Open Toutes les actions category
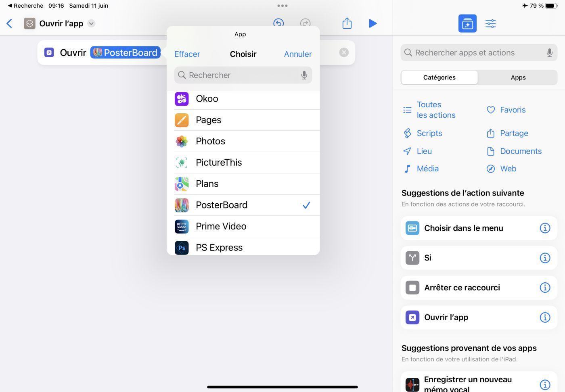Screen dimensions: 565x392 click(x=430, y=110)
